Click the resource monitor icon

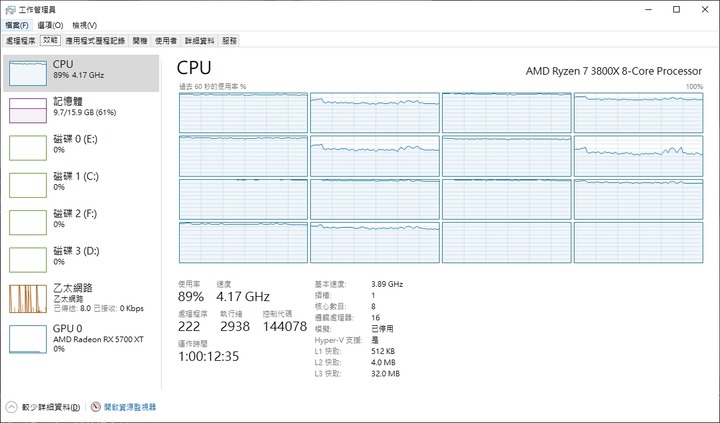pyautogui.click(x=96, y=407)
